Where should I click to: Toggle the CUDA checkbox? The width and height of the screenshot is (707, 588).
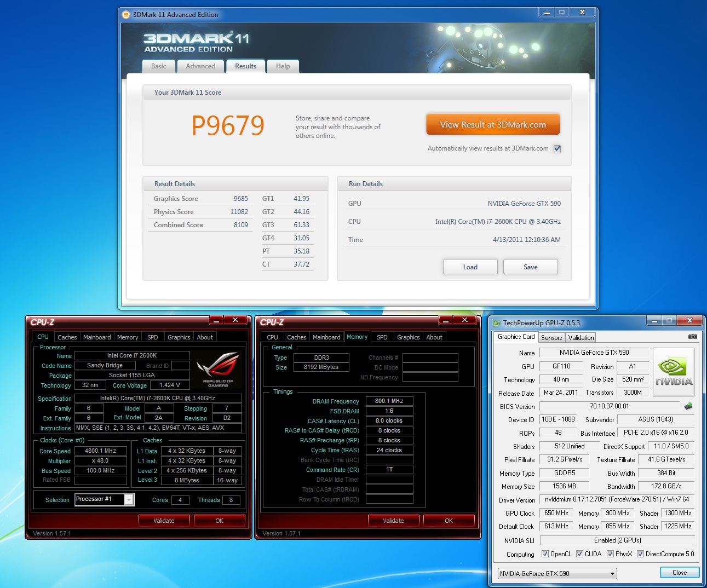579,554
